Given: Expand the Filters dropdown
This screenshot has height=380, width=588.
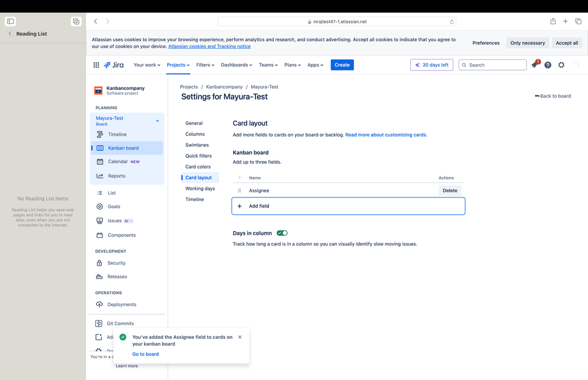Looking at the screenshot, I should click(205, 65).
